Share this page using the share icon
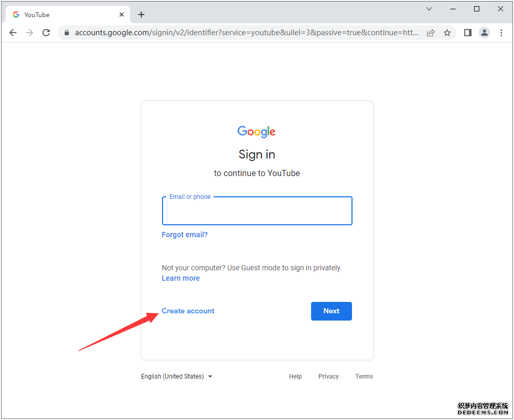514x420 pixels. [431, 33]
